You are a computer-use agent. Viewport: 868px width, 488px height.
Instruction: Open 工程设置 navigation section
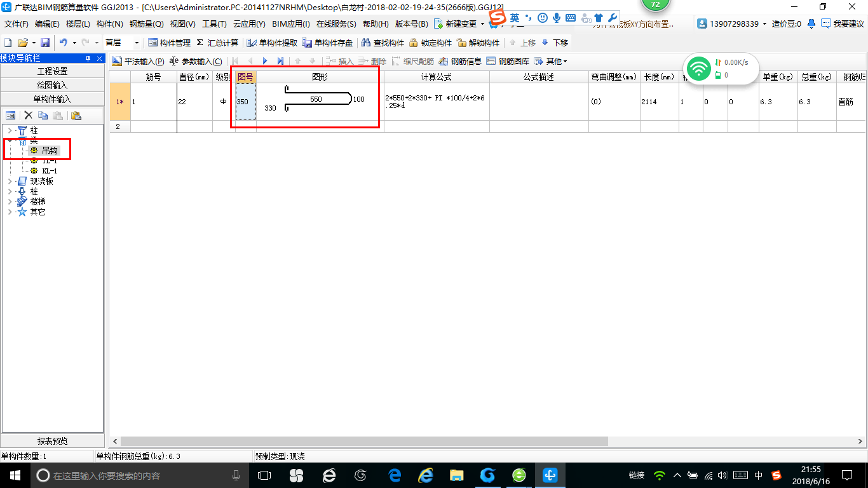coord(52,71)
